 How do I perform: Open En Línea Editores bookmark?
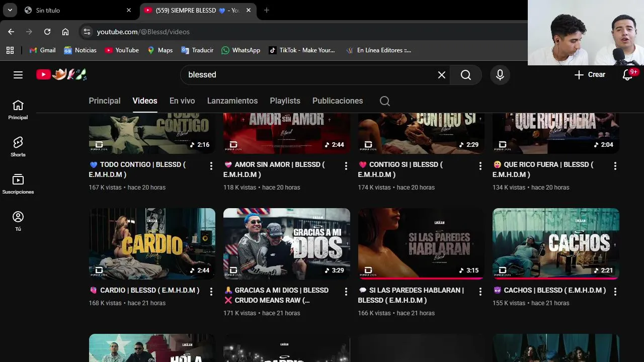(379, 50)
